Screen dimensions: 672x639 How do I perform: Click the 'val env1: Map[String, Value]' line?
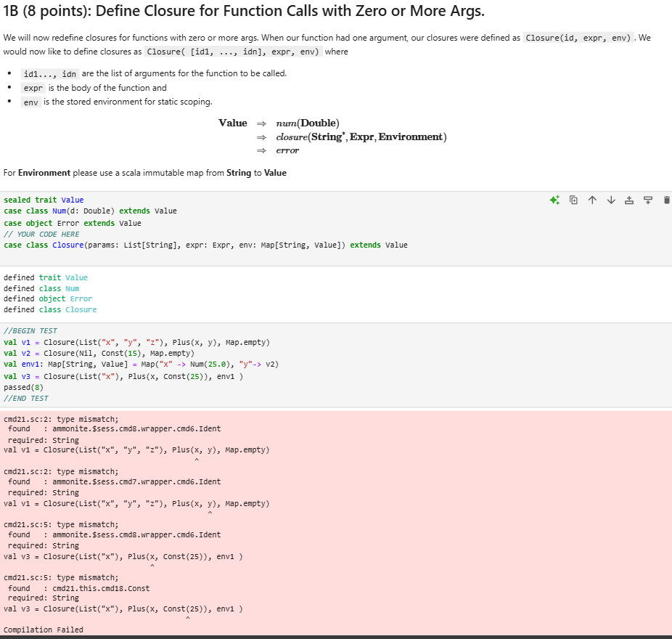(x=141, y=364)
